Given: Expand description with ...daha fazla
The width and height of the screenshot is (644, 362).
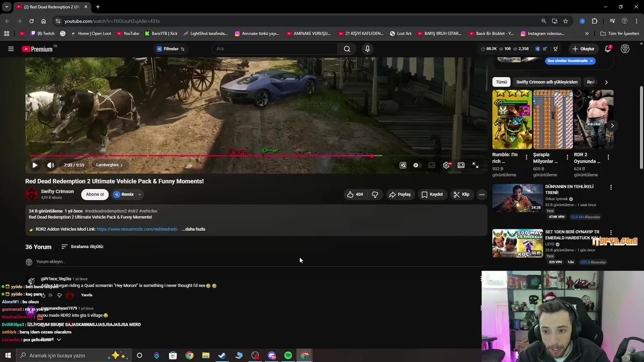Looking at the screenshot, I should (194, 229).
